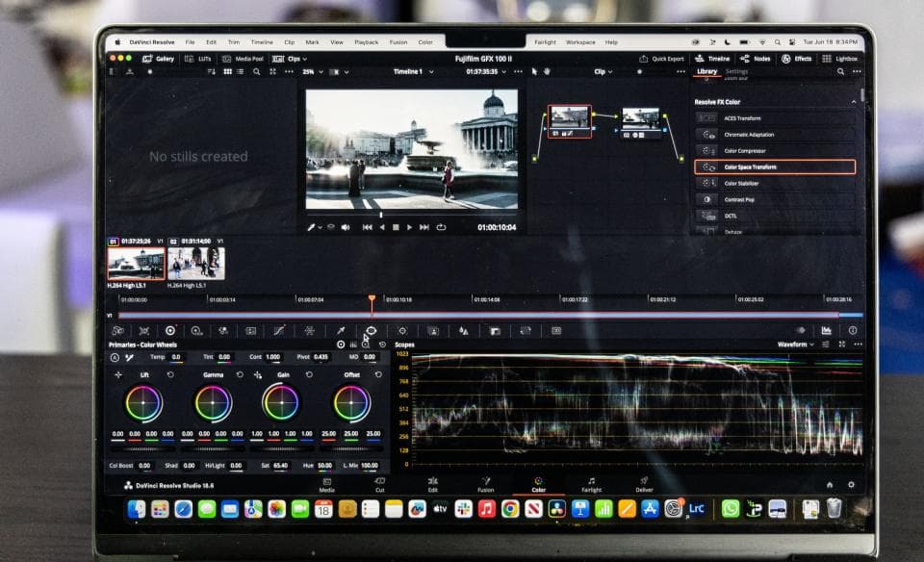Open the Power Window palette icon
The image size is (924, 562).
372,331
